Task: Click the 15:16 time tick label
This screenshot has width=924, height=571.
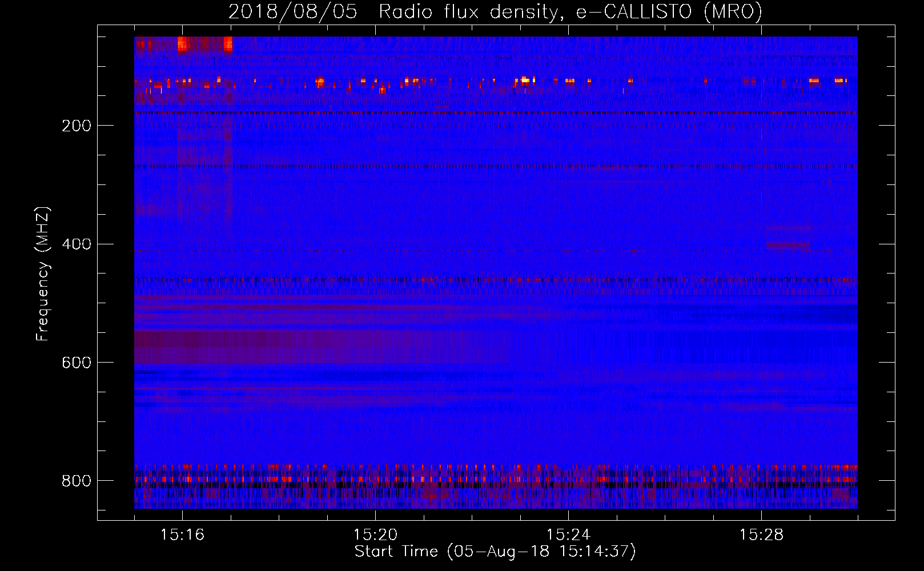Action: (182, 535)
